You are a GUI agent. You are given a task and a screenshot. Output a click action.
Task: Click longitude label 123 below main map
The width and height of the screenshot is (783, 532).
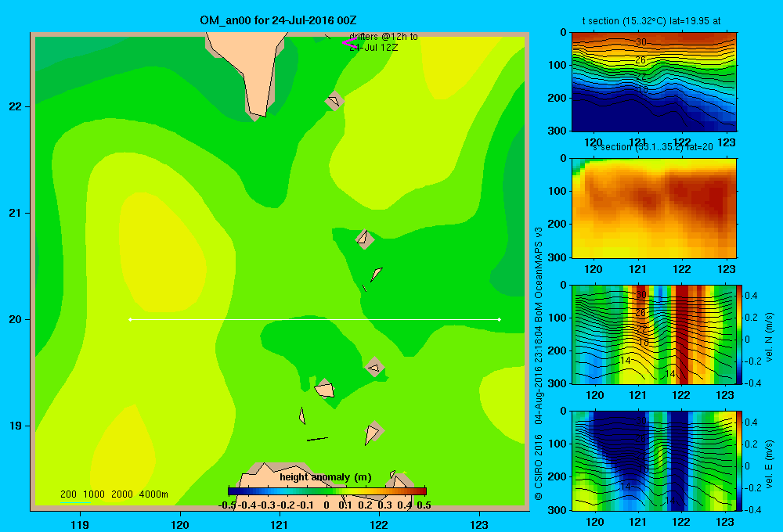click(479, 524)
